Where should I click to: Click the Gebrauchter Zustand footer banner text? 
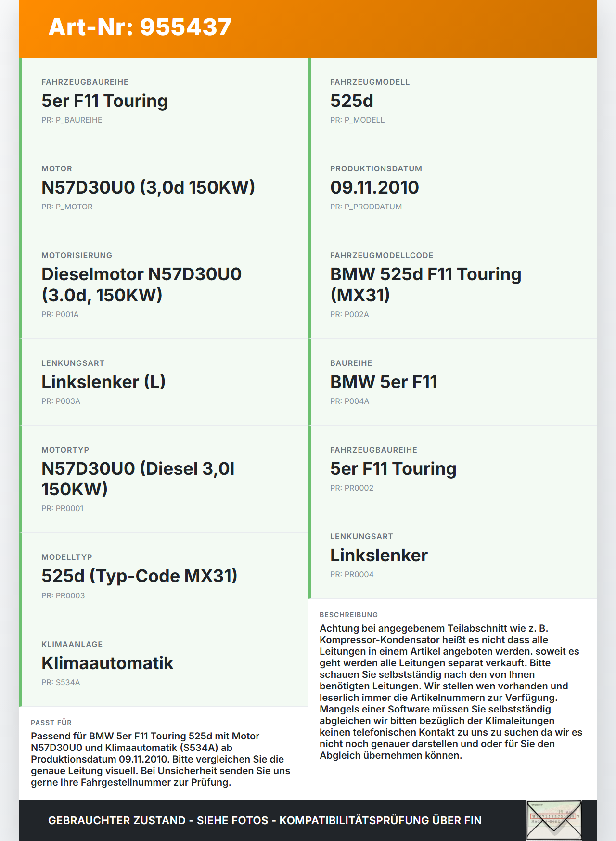tap(265, 820)
